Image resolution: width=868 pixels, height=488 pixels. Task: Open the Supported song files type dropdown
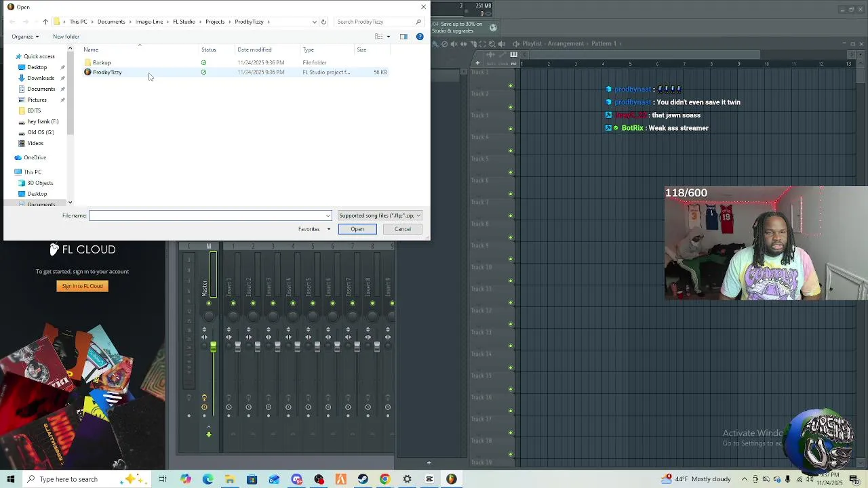pyautogui.click(x=380, y=216)
